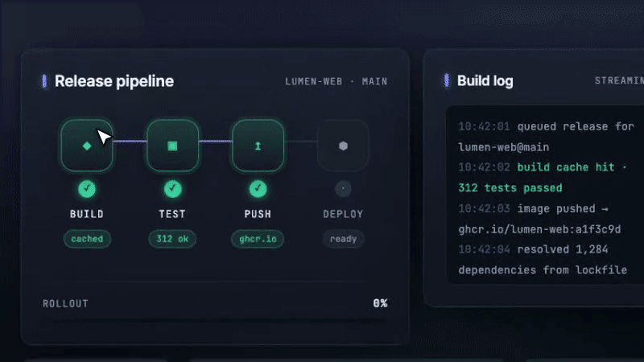Click the BUILD stage label
Viewport: 644px width, 362px height.
pos(87,214)
